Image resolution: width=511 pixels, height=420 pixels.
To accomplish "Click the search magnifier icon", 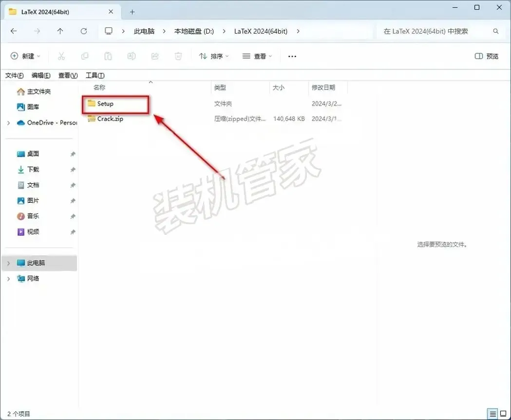I will point(496,31).
